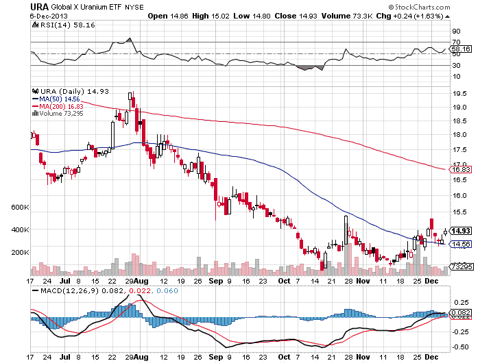Click the 19.5 price axis label
480x363 pixels.
460,94
